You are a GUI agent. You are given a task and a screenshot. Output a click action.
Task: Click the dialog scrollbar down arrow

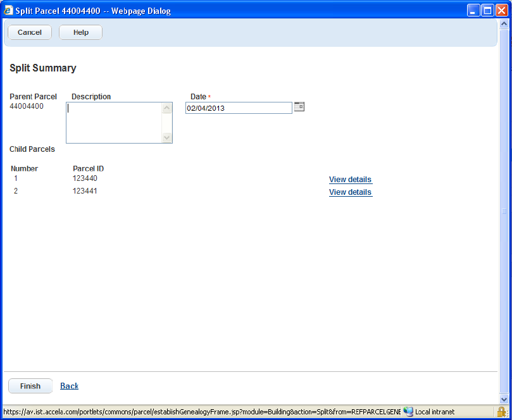(x=504, y=399)
